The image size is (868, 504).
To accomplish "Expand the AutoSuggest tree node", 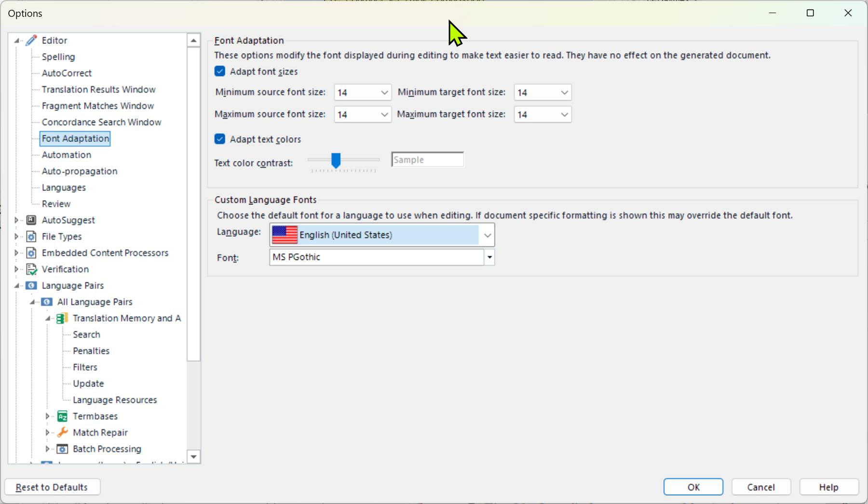I will 17,220.
